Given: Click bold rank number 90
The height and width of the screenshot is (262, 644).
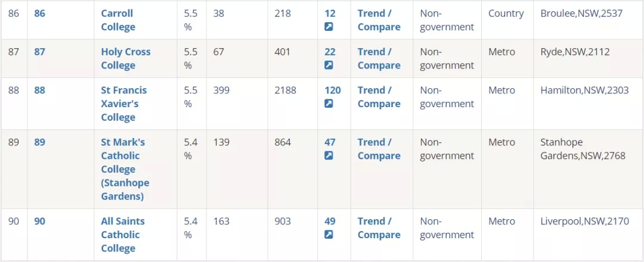Looking at the screenshot, I should (x=39, y=222).
